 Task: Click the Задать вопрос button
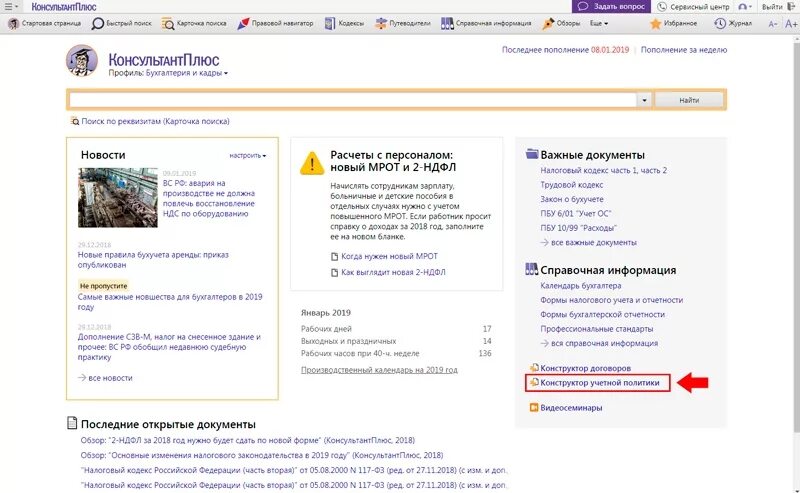pos(611,7)
